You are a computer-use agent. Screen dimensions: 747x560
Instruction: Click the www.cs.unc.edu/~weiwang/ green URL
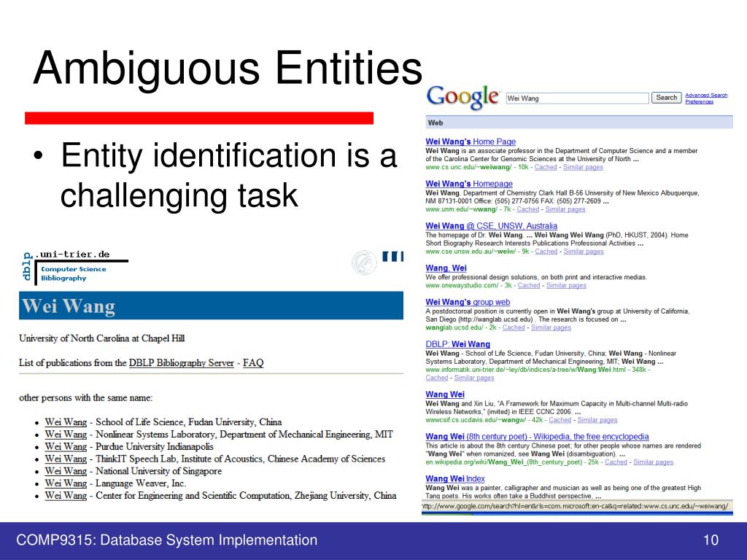[x=468, y=167]
